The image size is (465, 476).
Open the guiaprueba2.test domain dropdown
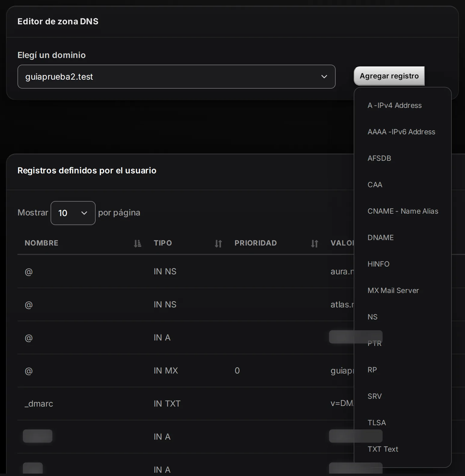[177, 77]
